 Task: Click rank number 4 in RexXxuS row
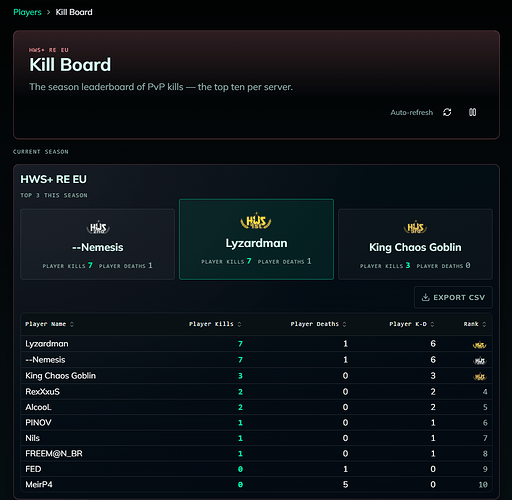click(485, 392)
